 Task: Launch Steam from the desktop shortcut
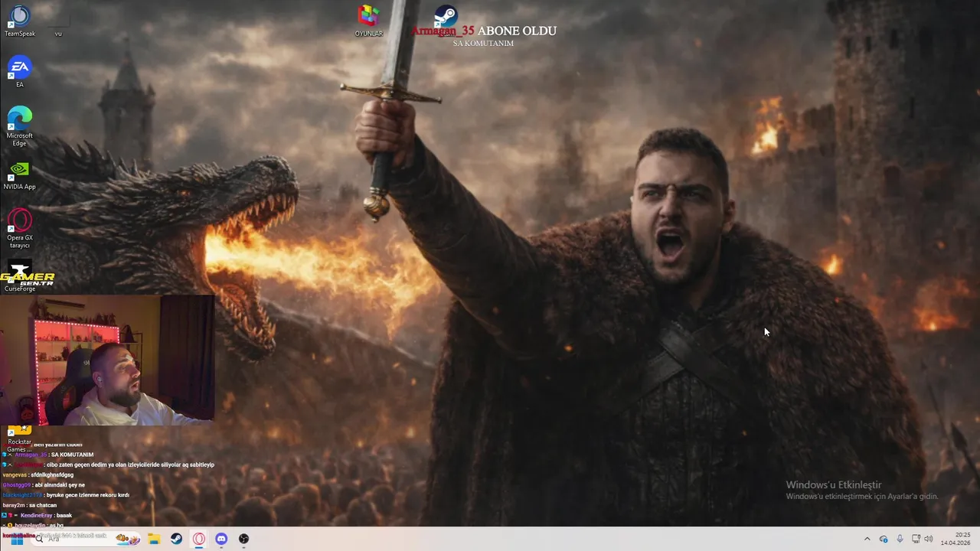445,17
